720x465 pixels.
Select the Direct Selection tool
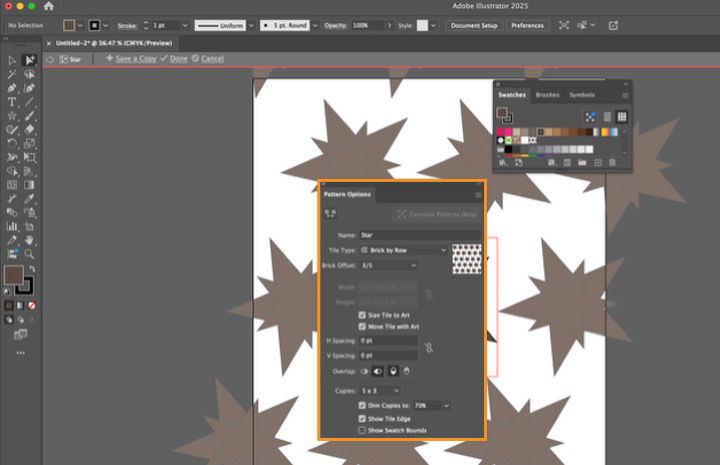[x=29, y=61]
